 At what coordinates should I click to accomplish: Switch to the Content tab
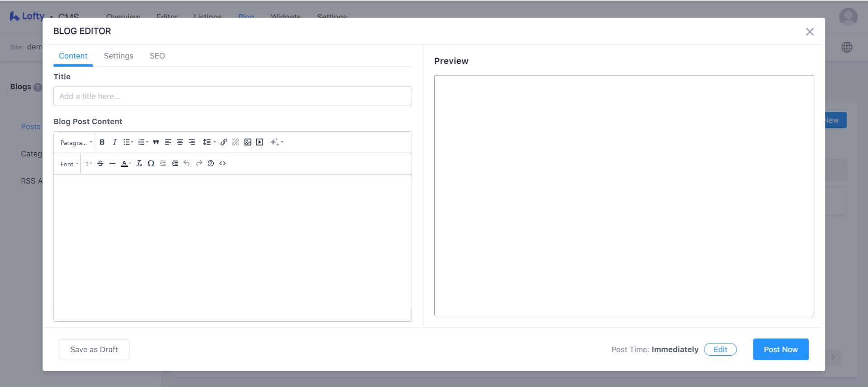[73, 56]
